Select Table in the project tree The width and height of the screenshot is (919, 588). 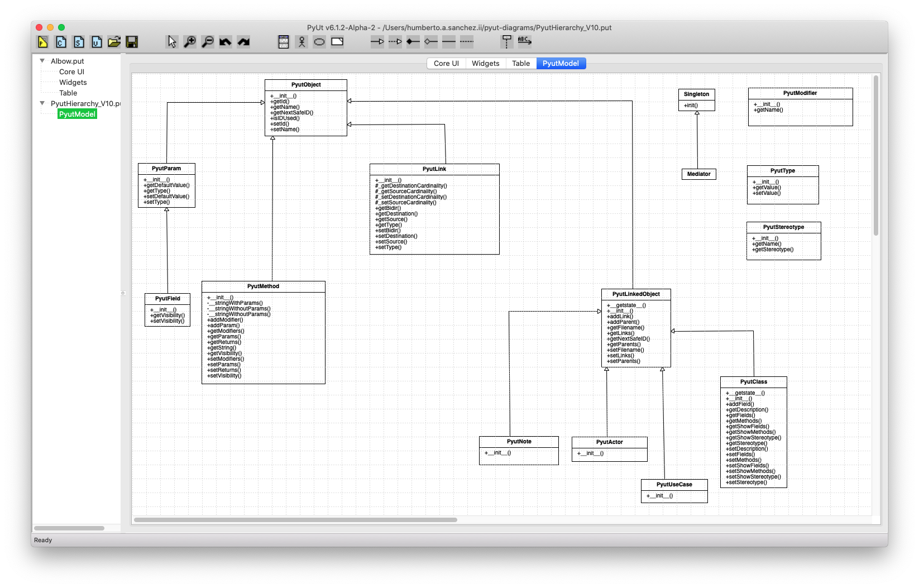click(x=68, y=93)
